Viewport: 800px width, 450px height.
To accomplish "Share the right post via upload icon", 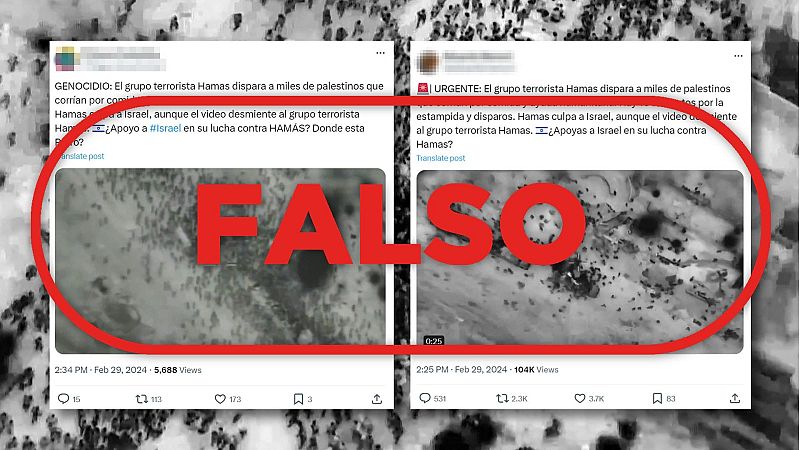I will (735, 398).
